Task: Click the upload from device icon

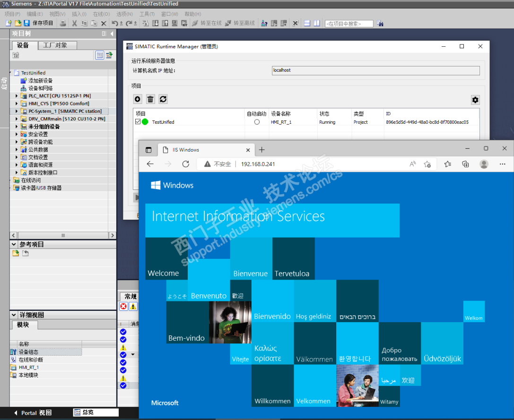Action: [x=165, y=23]
